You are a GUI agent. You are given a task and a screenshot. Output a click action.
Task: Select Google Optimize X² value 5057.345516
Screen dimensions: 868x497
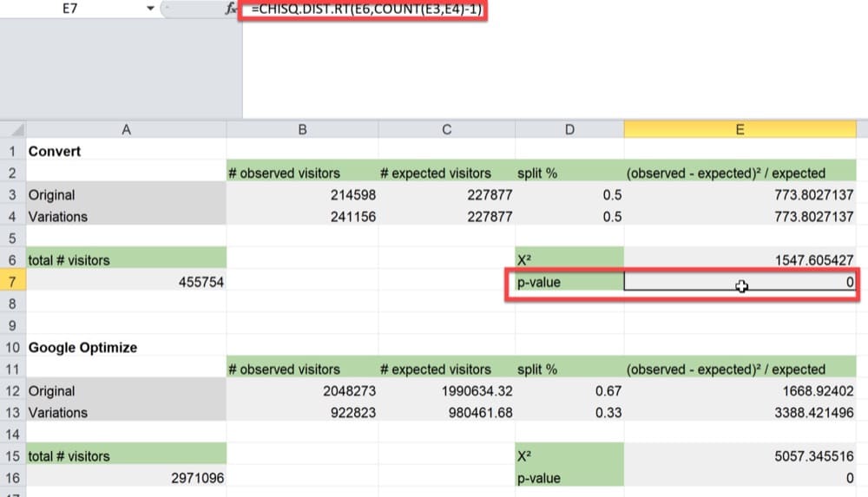(x=740, y=456)
